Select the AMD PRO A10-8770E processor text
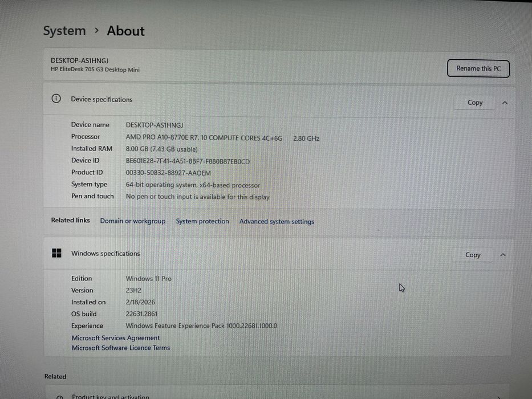This screenshot has width=532, height=399. [x=204, y=138]
